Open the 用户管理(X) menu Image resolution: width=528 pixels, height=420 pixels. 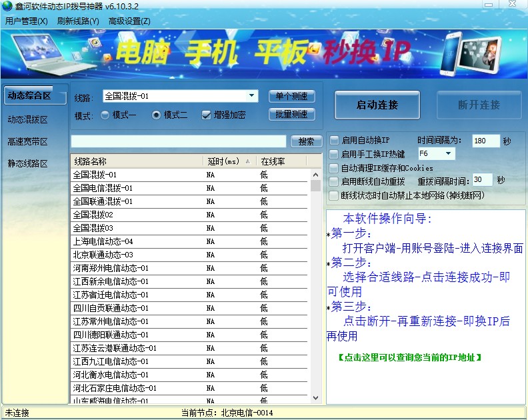pos(26,21)
